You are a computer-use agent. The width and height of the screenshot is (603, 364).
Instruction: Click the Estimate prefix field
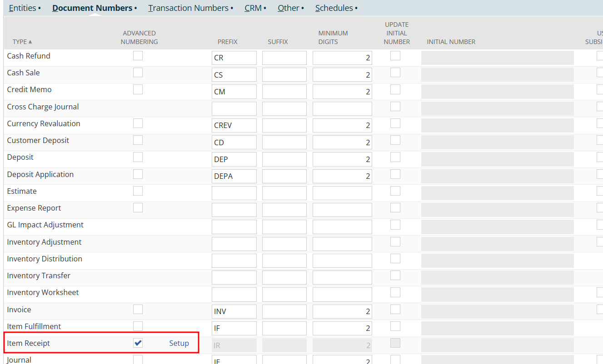(234, 193)
